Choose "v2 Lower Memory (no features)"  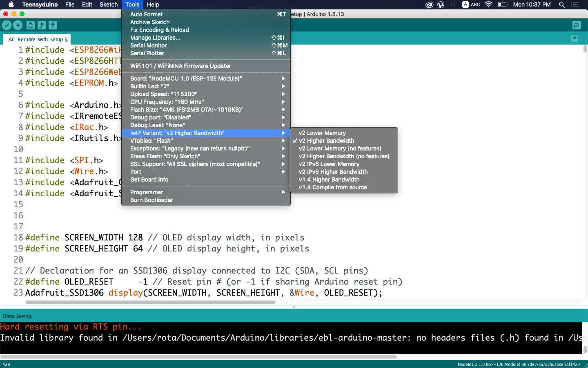pyautogui.click(x=344, y=148)
